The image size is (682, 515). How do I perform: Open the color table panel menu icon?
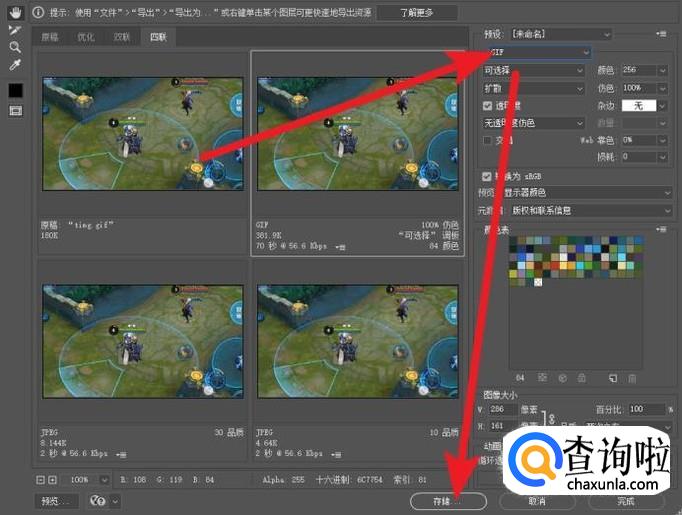[x=660, y=230]
